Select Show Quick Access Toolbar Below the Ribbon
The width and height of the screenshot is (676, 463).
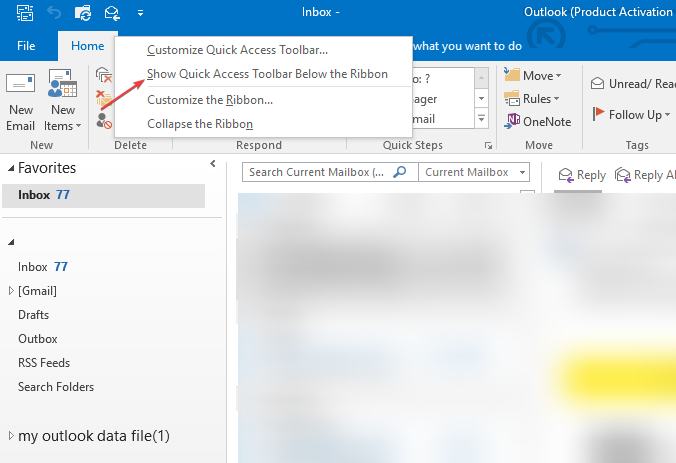tap(267, 74)
